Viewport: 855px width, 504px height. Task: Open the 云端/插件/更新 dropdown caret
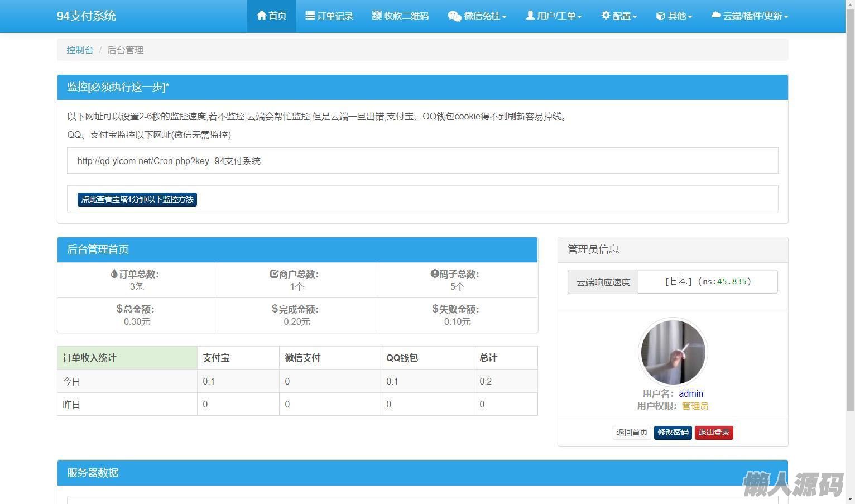click(786, 17)
